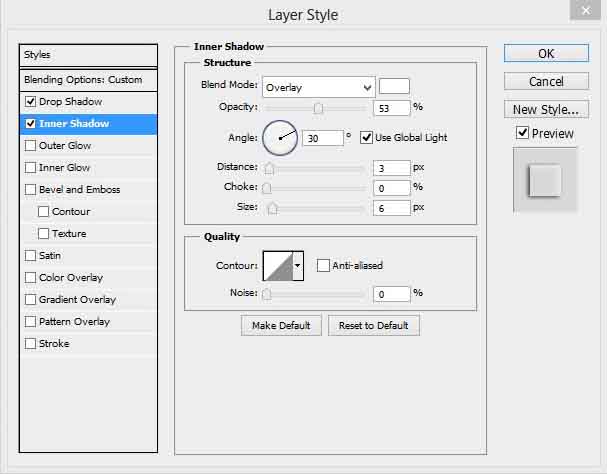
Task: Click the Noise slider handle
Action: click(267, 294)
